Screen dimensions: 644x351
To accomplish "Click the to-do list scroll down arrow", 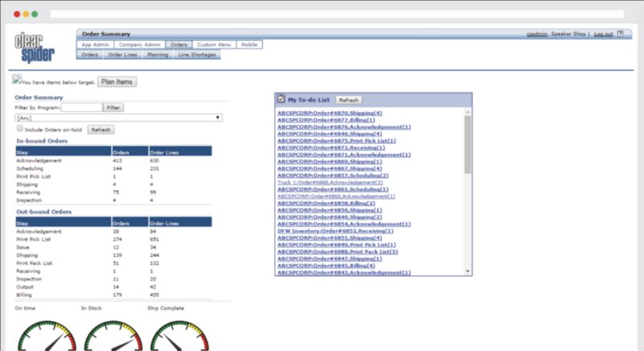I will [468, 272].
